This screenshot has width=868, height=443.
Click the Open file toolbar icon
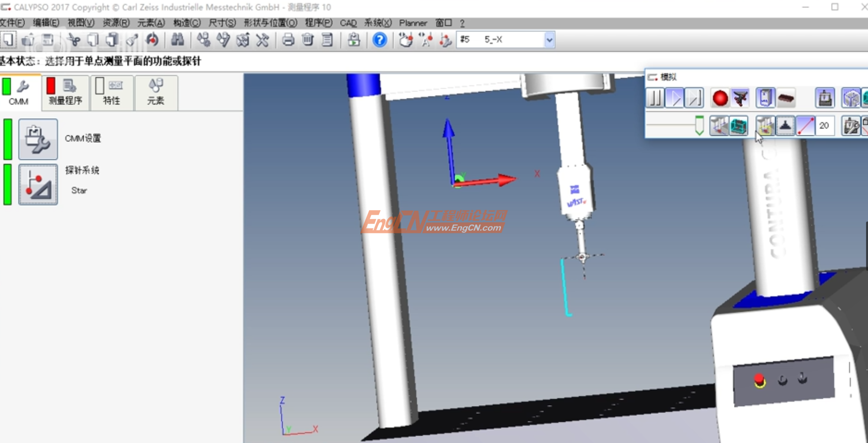28,40
